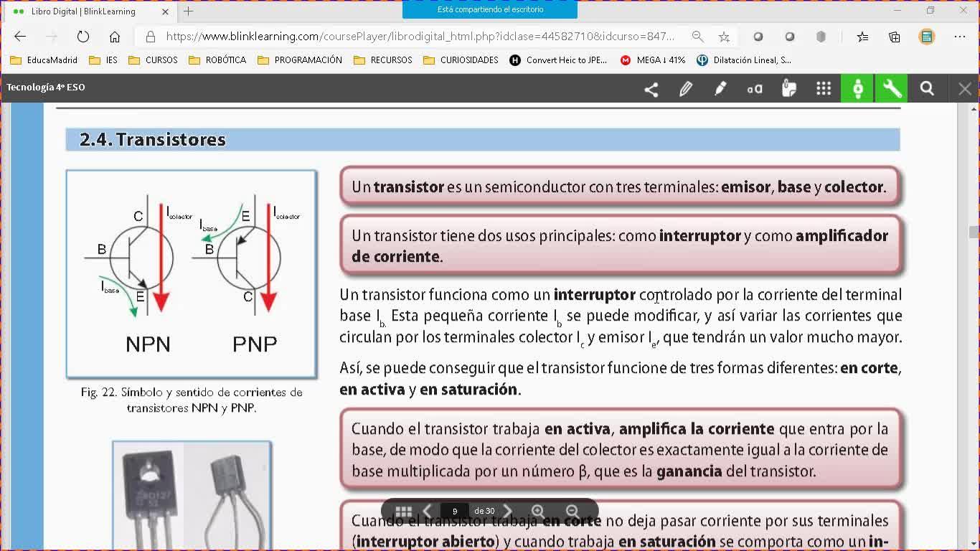Open the ROBÓTICA bookmarks folder
980x551 pixels.
pos(217,60)
